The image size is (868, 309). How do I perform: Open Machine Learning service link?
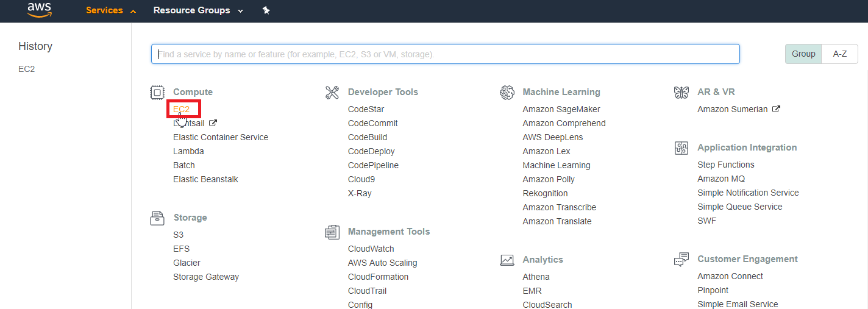[557, 165]
